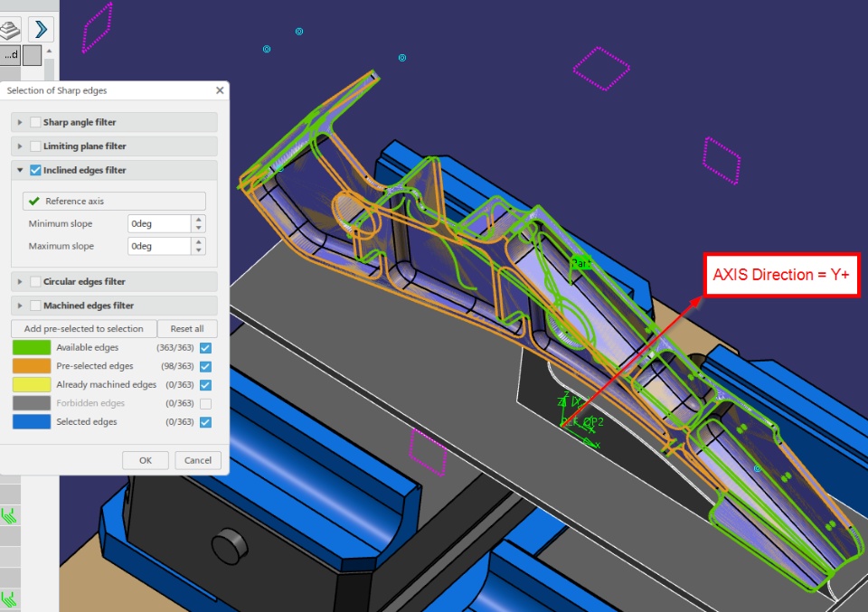The width and height of the screenshot is (868, 612).
Task: Click the scrollbar up arrow in left panel
Action: [x=49, y=51]
